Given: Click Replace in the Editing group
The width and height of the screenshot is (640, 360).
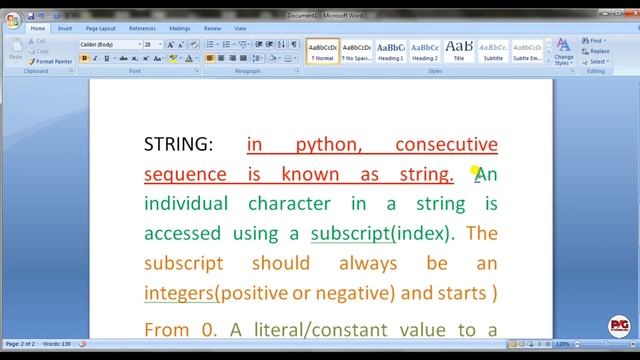Looking at the screenshot, I should click(596, 51).
